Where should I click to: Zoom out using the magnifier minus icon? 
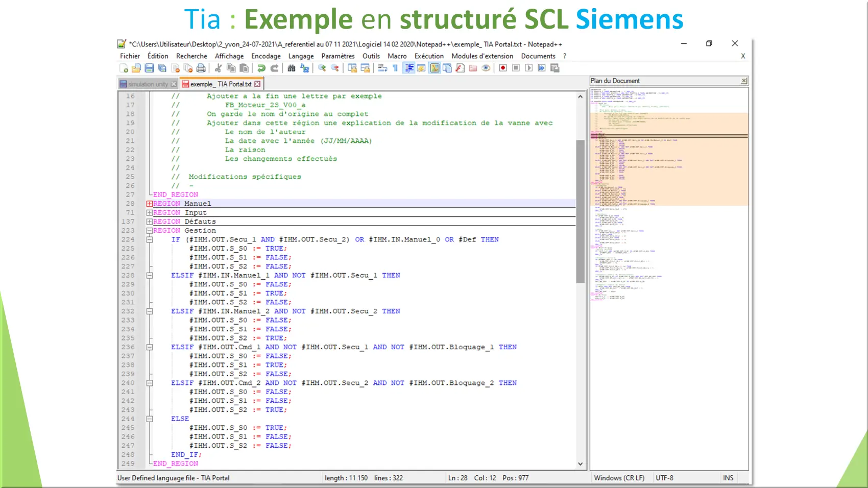coord(335,68)
